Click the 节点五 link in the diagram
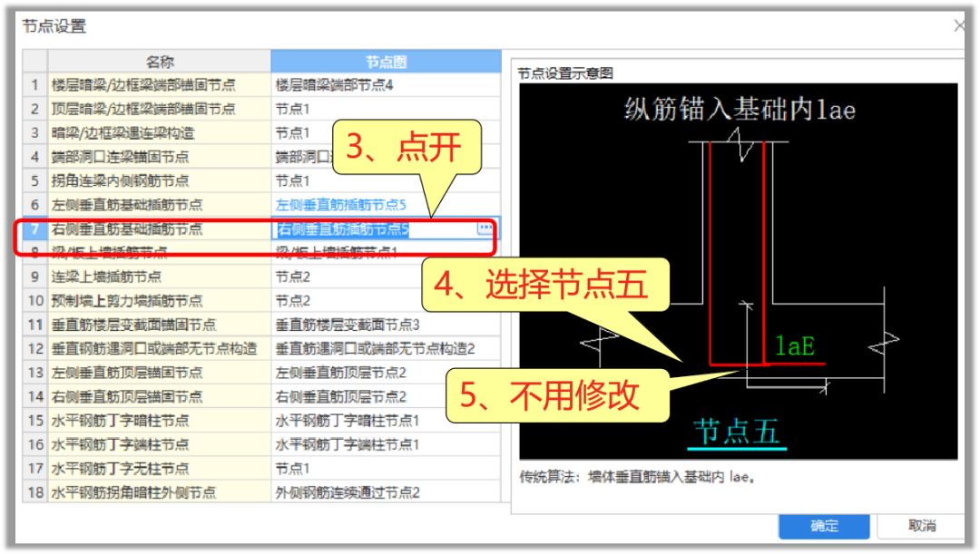Image resolution: width=980 pixels, height=554 pixels. [736, 432]
